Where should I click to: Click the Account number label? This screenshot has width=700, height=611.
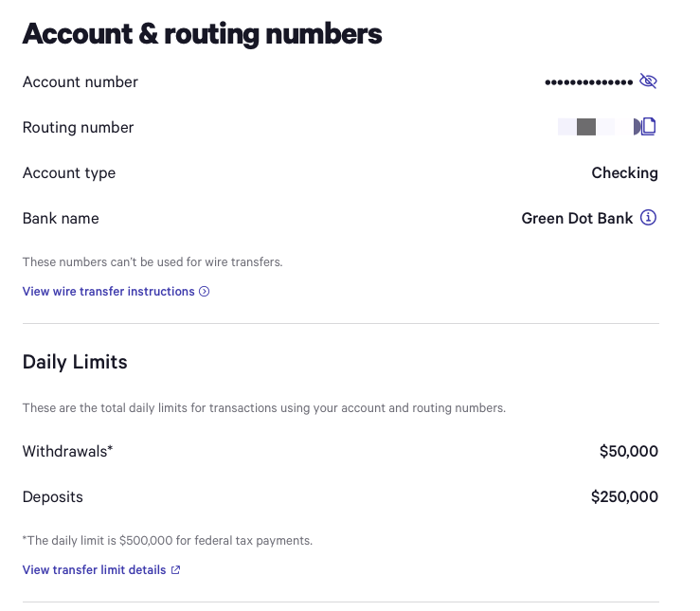point(80,81)
